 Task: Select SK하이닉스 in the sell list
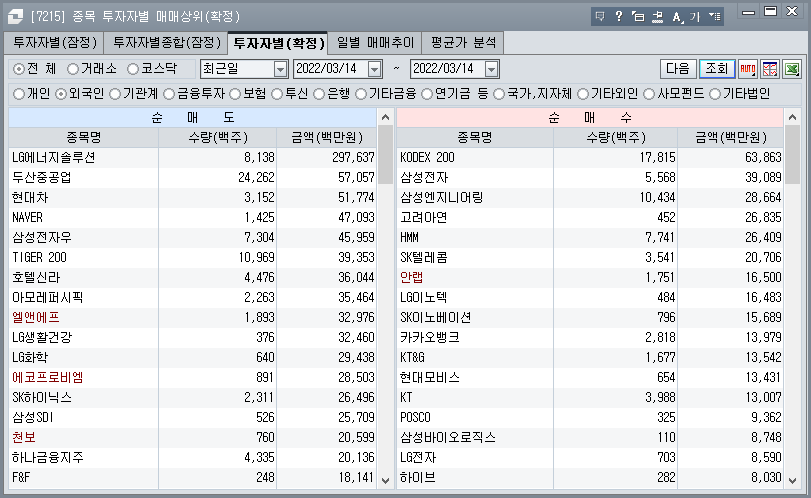point(42,398)
